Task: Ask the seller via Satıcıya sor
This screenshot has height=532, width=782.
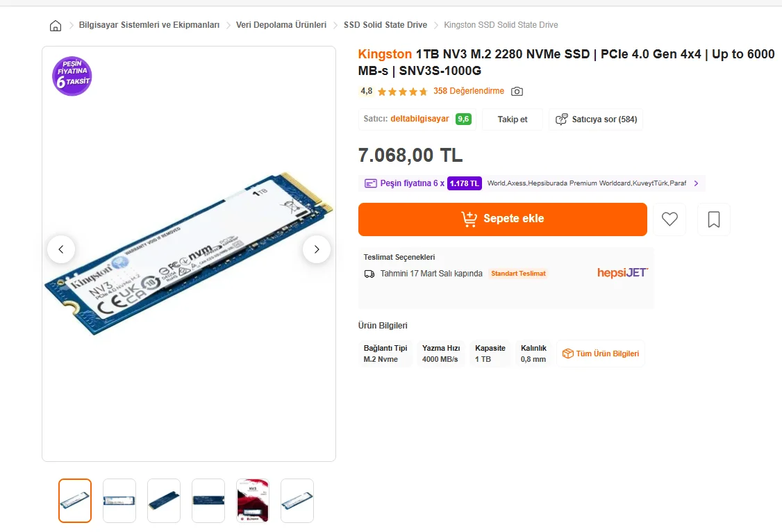Action: click(x=596, y=119)
